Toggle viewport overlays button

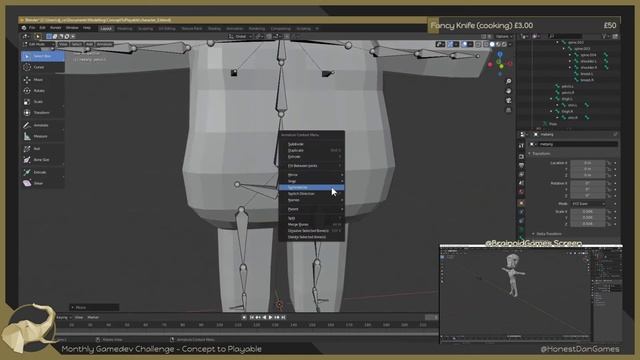[464, 44]
